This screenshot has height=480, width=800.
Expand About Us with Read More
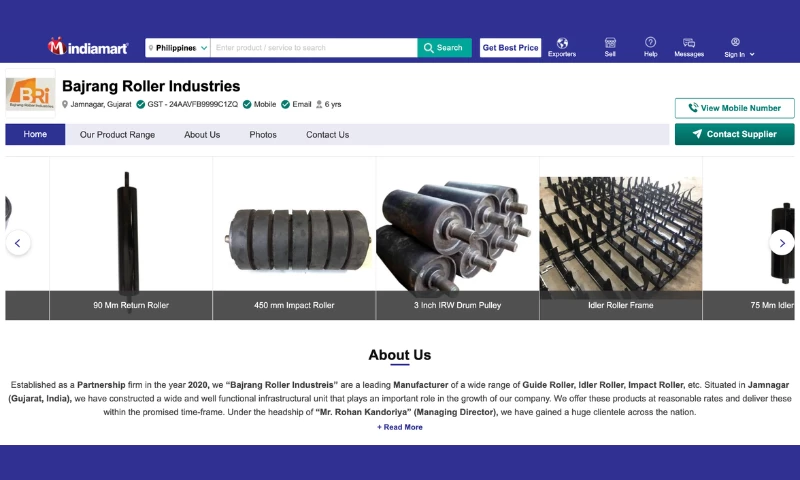tap(400, 427)
